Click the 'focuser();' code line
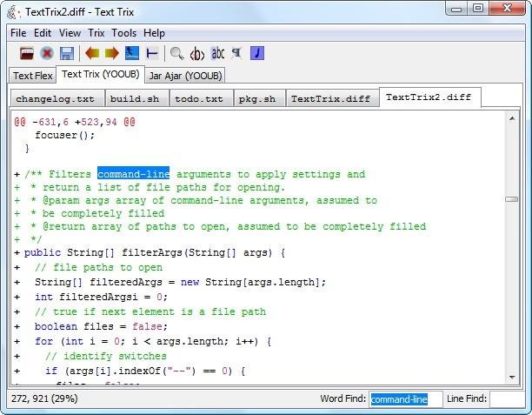Viewport: 532px width, 415px height. pyautogui.click(x=65, y=135)
